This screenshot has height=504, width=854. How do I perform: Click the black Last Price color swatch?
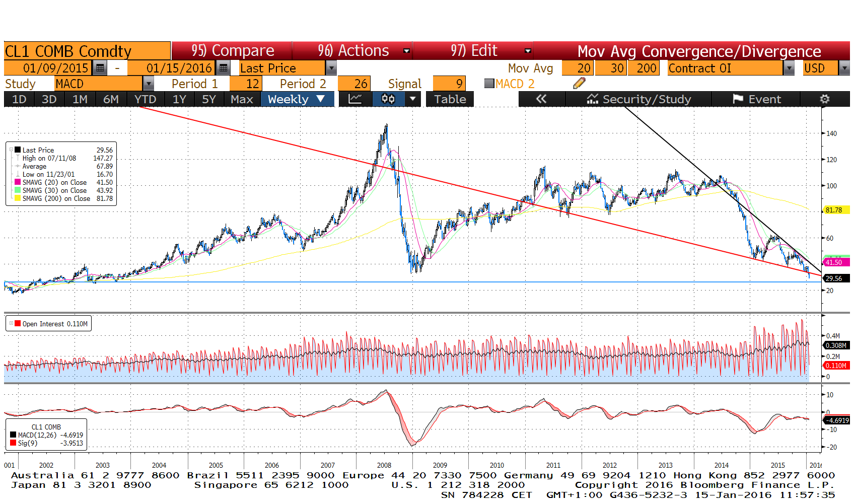point(18,150)
